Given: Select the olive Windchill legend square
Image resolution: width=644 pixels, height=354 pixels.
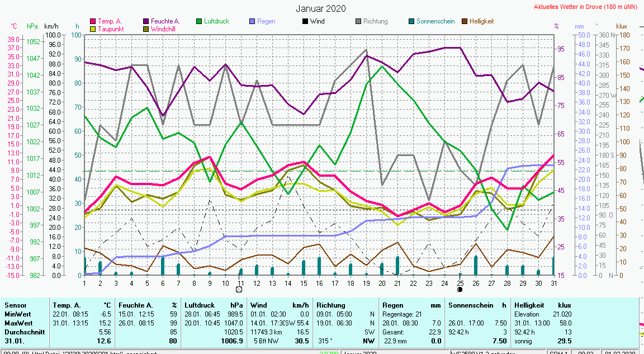Looking at the screenshot, I should point(146,29).
